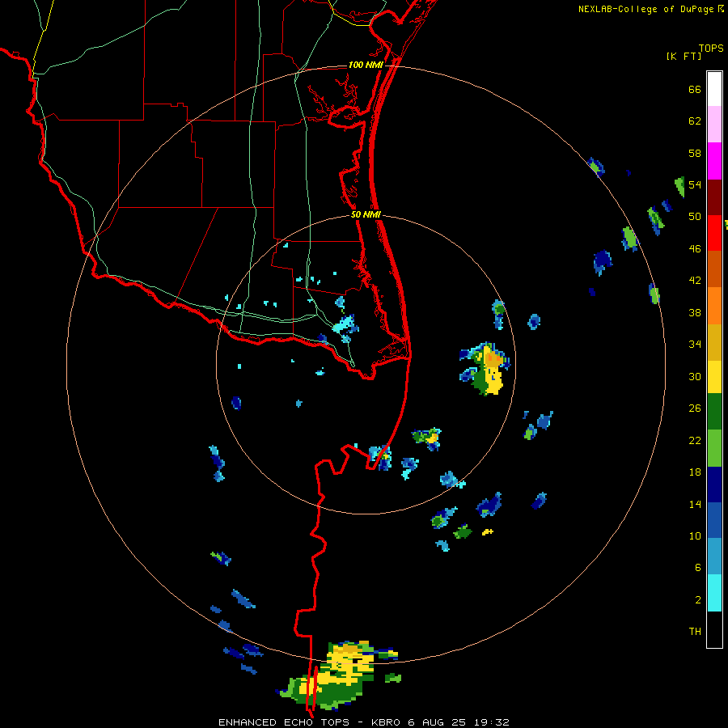Click the "[K FT]" units label
The width and height of the screenshot is (728, 728).
(x=684, y=56)
